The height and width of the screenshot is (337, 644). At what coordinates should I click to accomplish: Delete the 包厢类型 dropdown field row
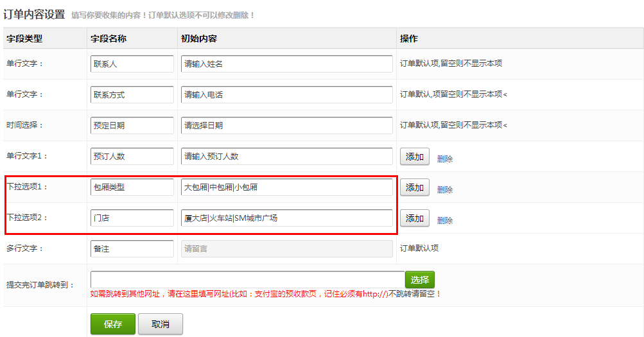tap(445, 189)
